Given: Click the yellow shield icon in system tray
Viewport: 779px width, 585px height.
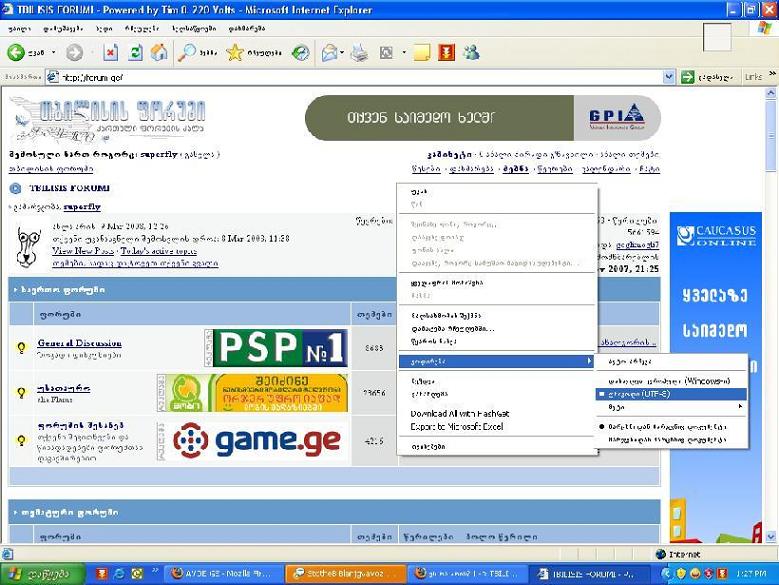Looking at the screenshot, I should pos(681,574).
